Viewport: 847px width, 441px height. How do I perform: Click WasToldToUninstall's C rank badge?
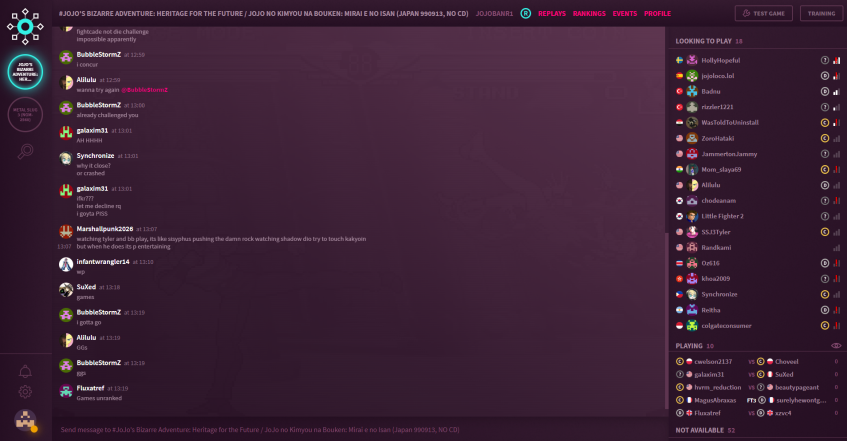[x=825, y=123]
